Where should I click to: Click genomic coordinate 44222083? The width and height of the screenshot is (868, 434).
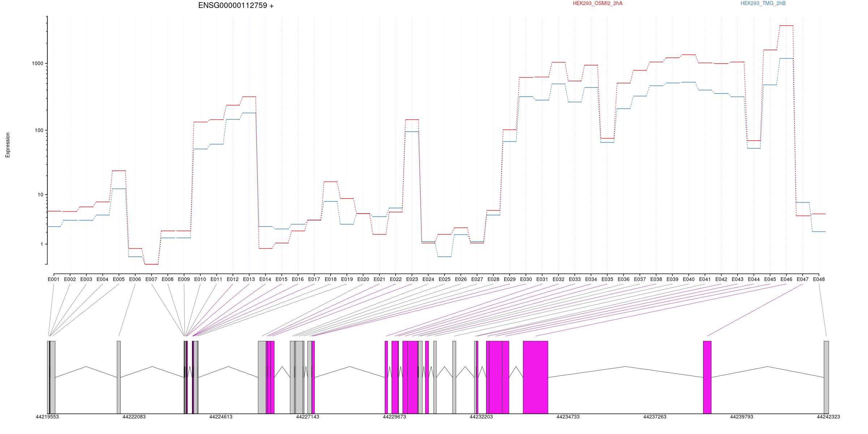(134, 417)
